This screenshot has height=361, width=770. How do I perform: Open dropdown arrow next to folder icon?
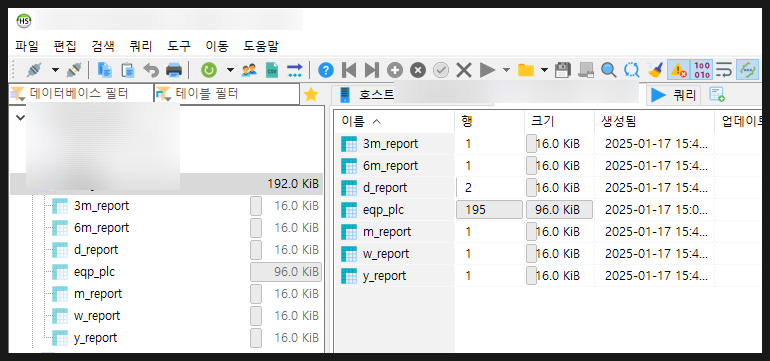544,70
